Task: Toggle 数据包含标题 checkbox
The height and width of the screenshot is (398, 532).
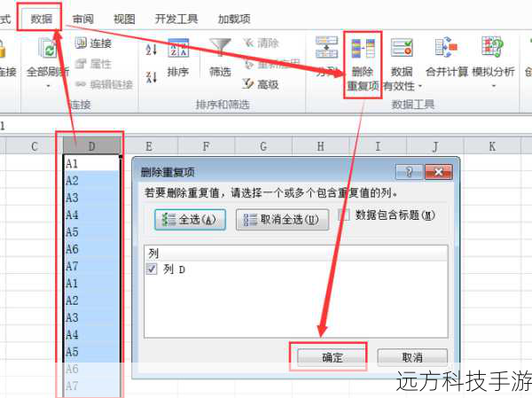Action: [x=344, y=215]
